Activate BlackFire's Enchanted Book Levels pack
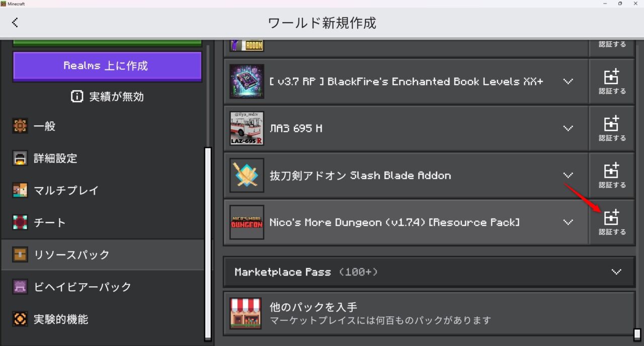Viewport: 644px width, 346px height. (x=612, y=81)
